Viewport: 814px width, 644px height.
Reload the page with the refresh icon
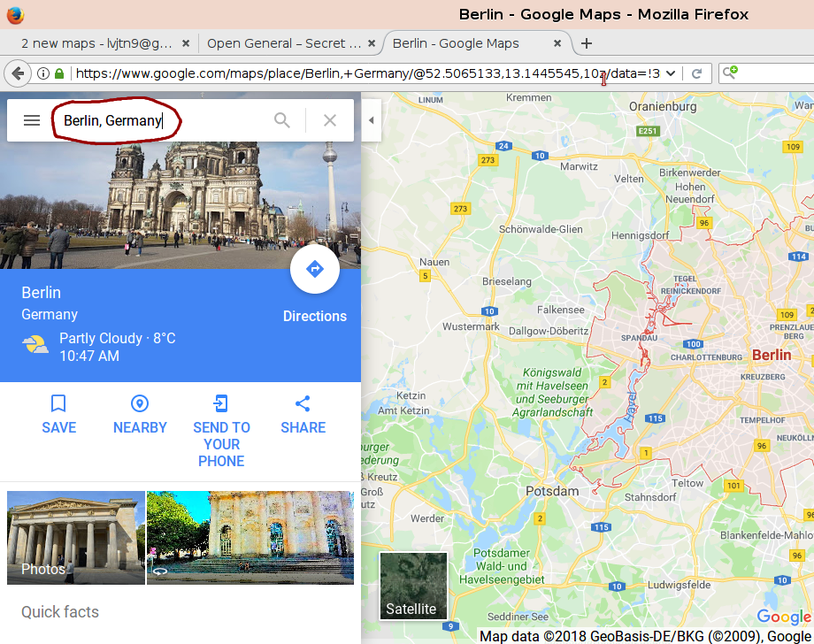coord(696,73)
